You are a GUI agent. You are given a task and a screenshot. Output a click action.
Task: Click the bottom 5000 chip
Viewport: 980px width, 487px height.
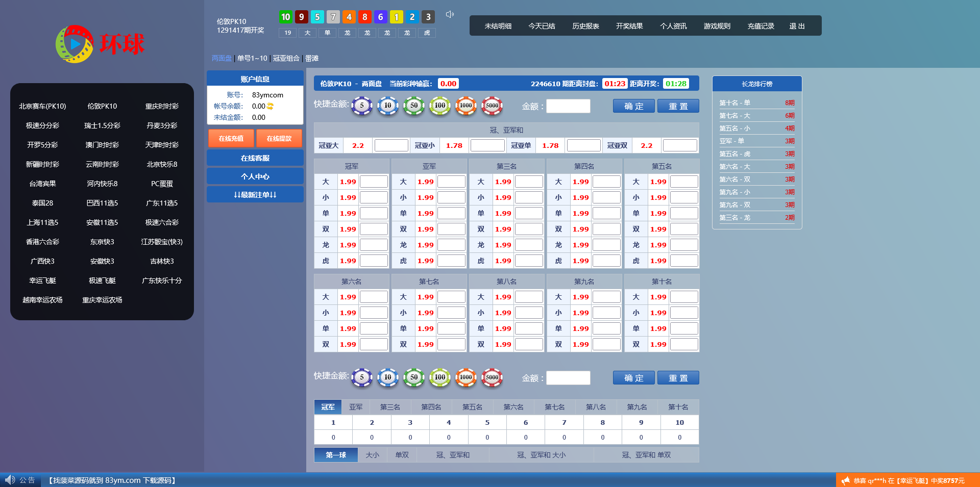pyautogui.click(x=492, y=377)
